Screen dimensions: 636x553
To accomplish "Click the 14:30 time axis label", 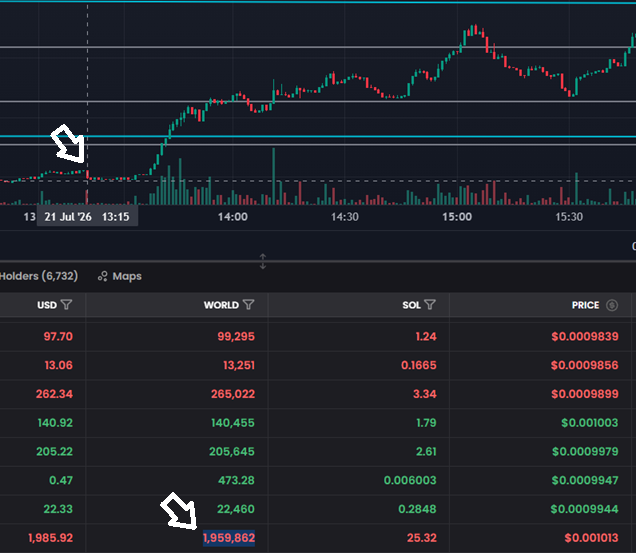I will (345, 217).
